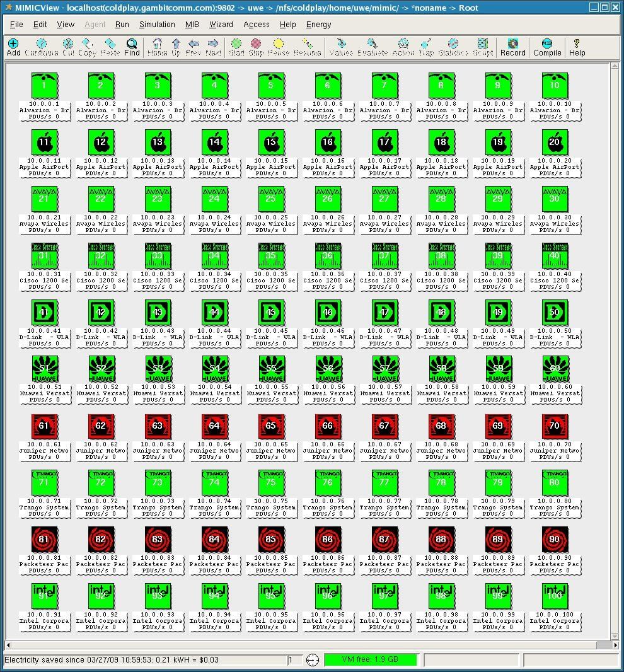
Task: Click the 'Electricity saved since' status text
Action: [x=112, y=660]
